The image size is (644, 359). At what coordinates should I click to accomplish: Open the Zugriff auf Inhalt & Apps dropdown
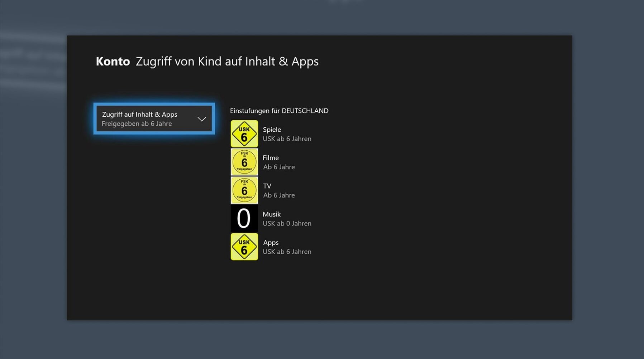154,119
